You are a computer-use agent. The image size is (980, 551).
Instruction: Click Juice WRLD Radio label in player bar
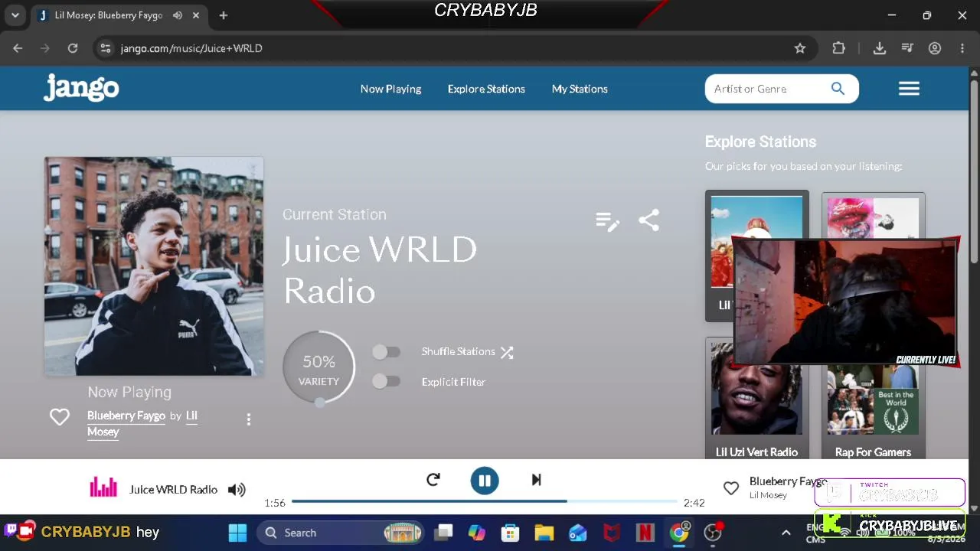pos(174,490)
